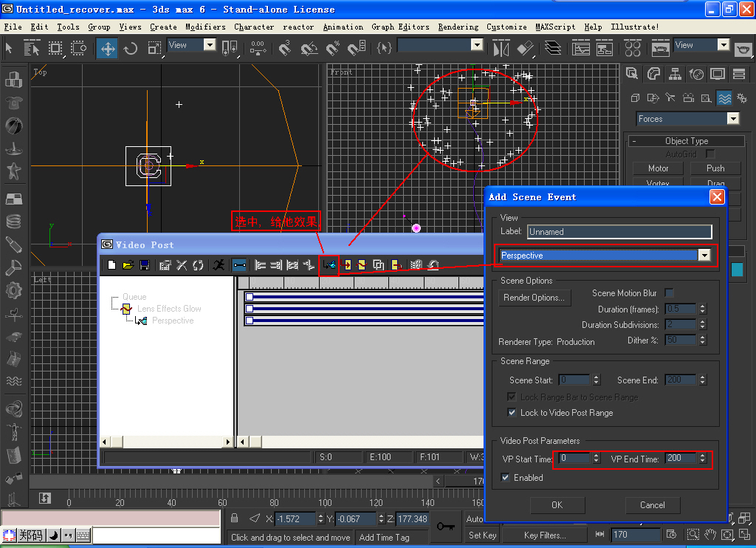
Task: Open Select by Name tool
Action: (31, 48)
